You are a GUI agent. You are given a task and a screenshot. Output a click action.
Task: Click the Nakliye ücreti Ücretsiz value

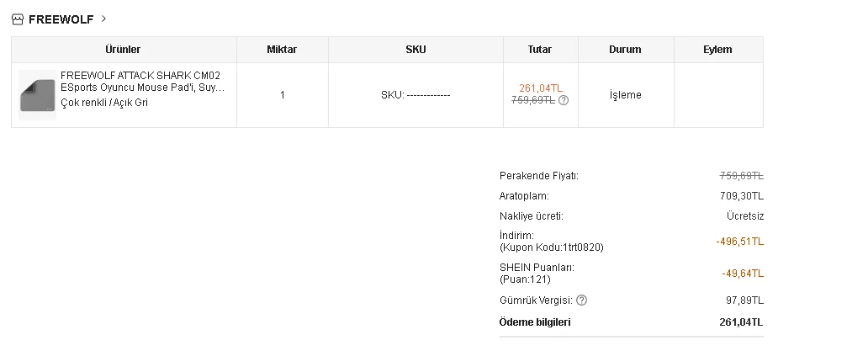744,216
